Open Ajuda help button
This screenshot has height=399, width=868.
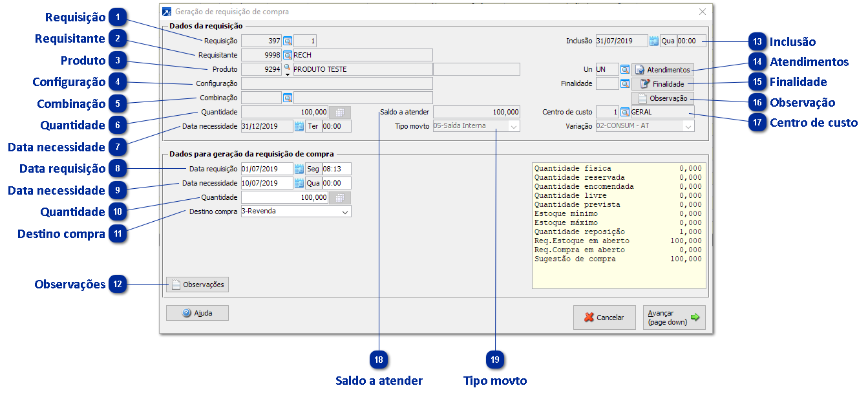pos(197,313)
